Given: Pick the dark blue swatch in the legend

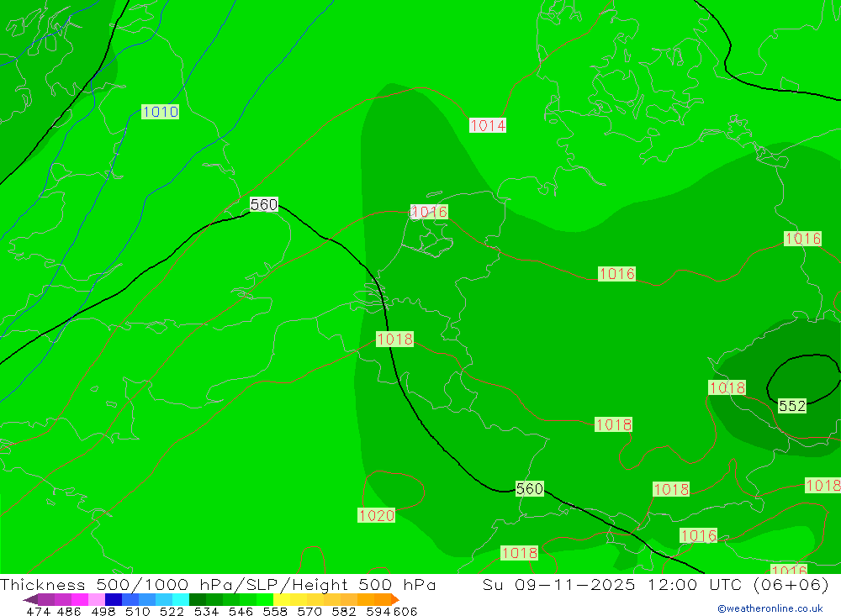Looking at the screenshot, I should click(114, 599).
